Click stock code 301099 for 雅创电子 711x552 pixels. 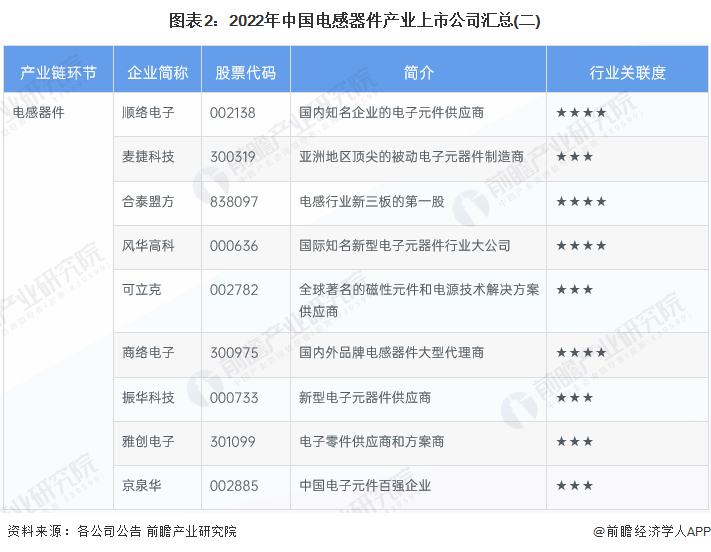(x=234, y=441)
